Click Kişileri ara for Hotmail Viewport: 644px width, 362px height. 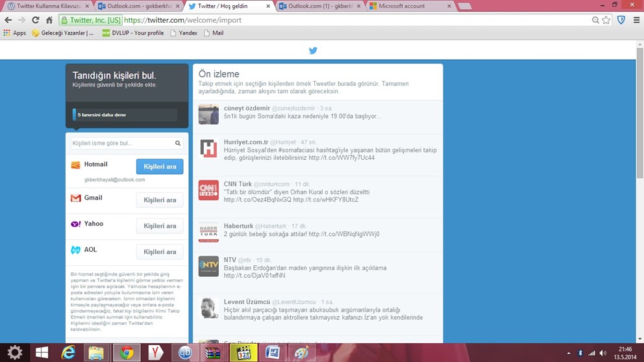click(x=160, y=166)
